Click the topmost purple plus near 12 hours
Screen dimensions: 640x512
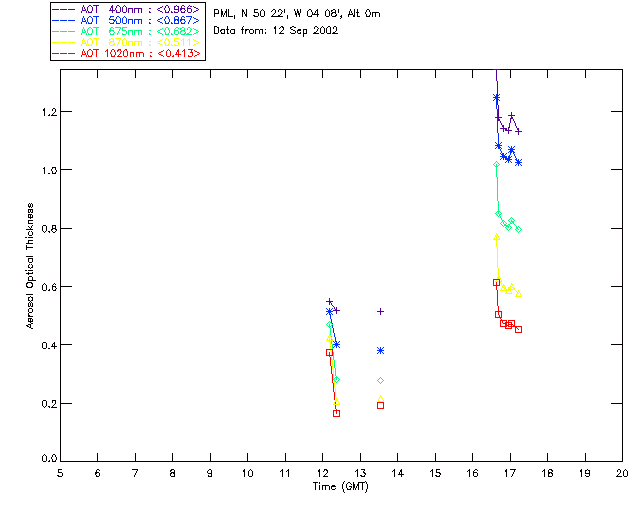click(329, 302)
